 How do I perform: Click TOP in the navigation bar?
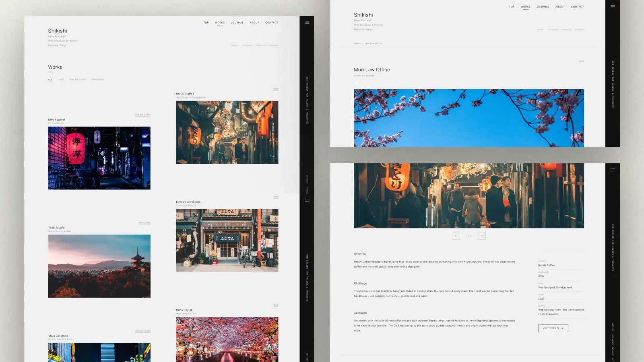206,23
